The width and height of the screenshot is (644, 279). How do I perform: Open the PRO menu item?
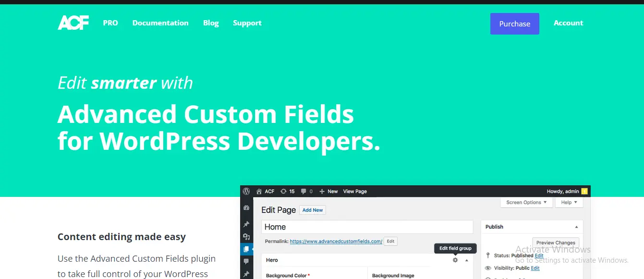click(110, 23)
